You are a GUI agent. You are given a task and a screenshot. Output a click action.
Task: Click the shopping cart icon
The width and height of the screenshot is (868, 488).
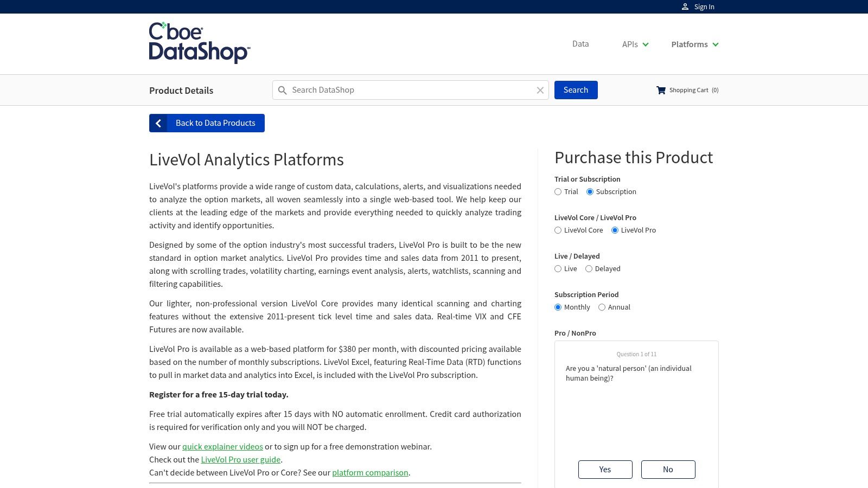[x=661, y=90]
